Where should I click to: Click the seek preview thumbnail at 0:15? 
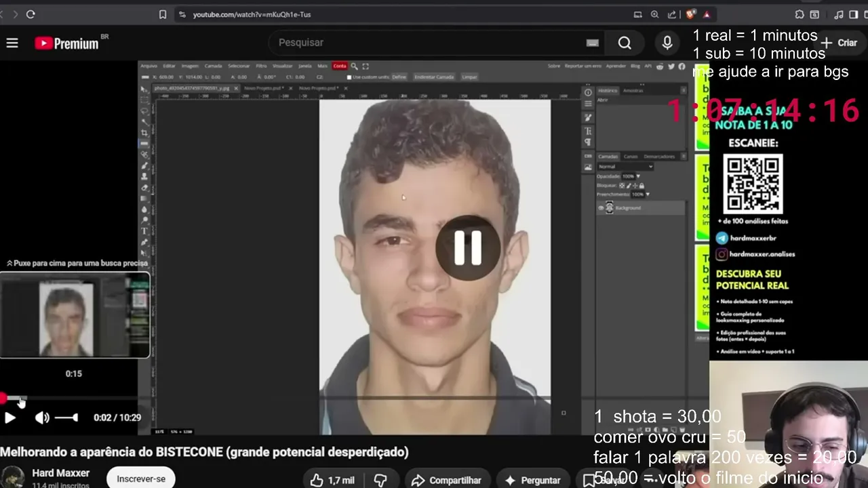[x=75, y=315]
